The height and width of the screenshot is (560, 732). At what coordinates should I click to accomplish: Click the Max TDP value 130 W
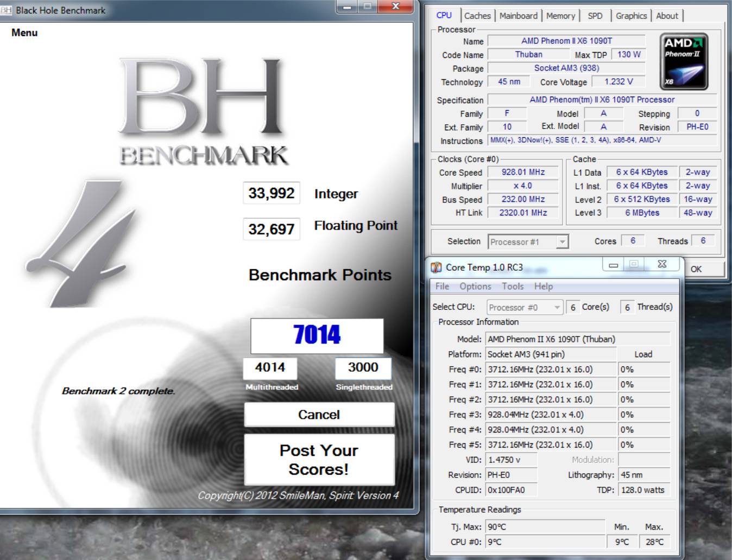click(x=629, y=54)
